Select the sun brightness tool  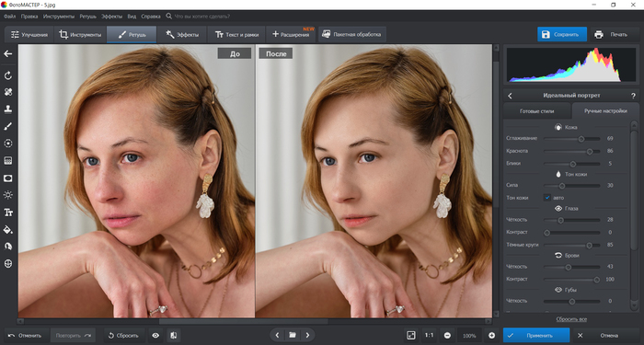(8, 195)
